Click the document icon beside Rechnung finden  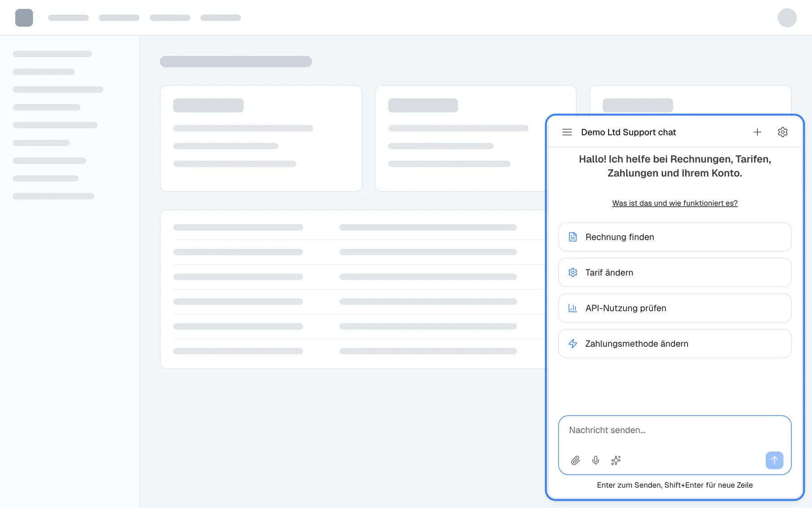point(573,237)
